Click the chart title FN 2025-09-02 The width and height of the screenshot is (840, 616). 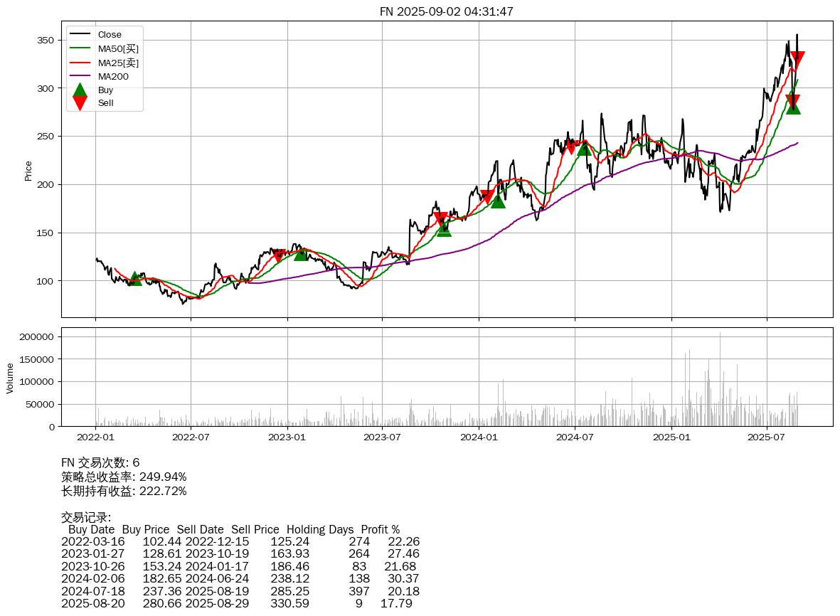coord(446,11)
